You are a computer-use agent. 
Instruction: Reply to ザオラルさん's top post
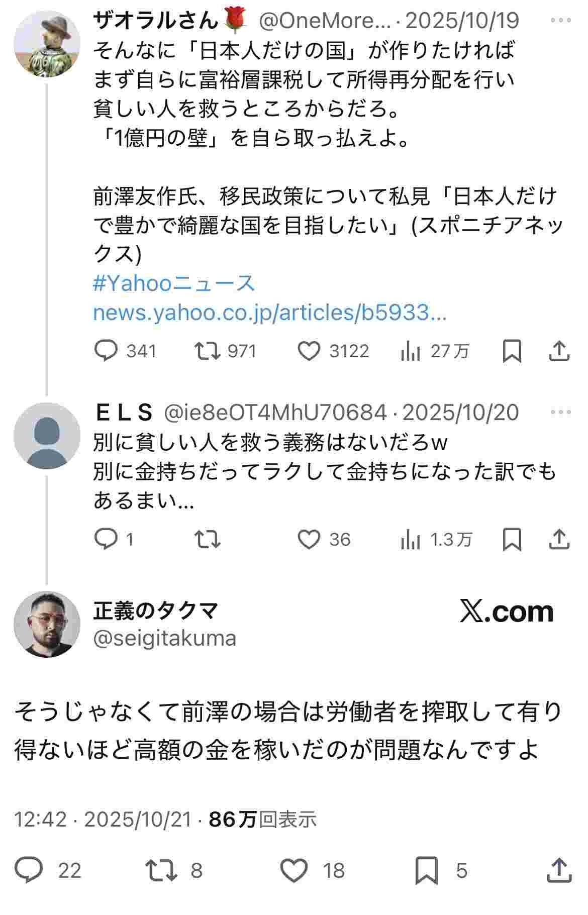106,351
